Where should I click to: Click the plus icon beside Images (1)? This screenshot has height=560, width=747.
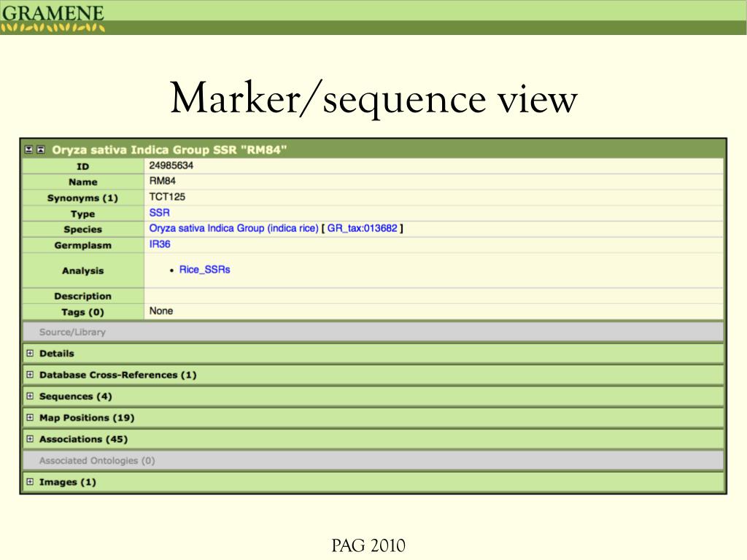[x=30, y=482]
